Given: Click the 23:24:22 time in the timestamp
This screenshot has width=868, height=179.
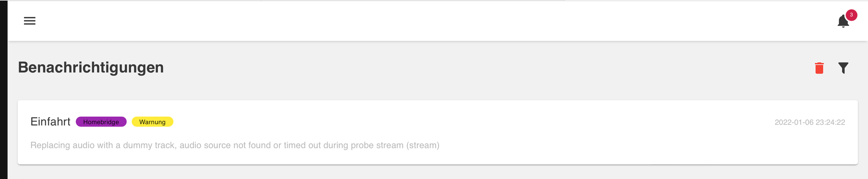Looking at the screenshot, I should [830, 122].
